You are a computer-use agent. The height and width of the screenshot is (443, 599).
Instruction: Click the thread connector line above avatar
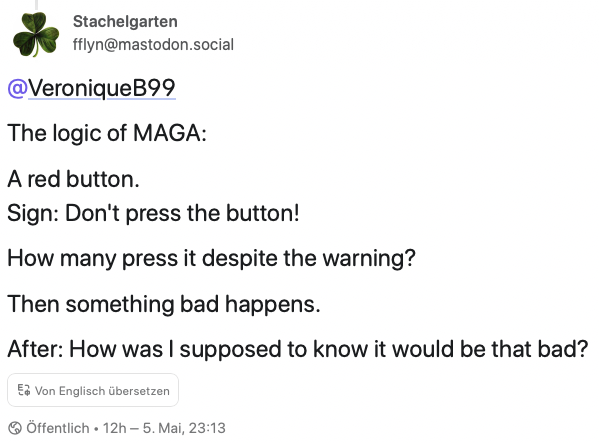point(37,5)
